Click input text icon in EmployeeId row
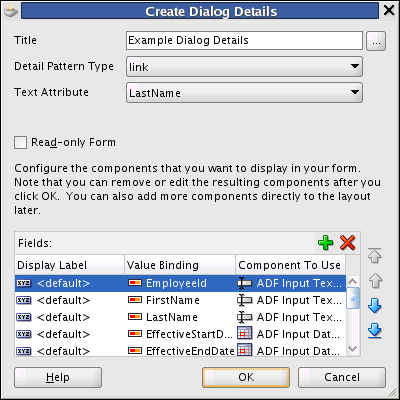Screen dimensions: 400x400 244,283
